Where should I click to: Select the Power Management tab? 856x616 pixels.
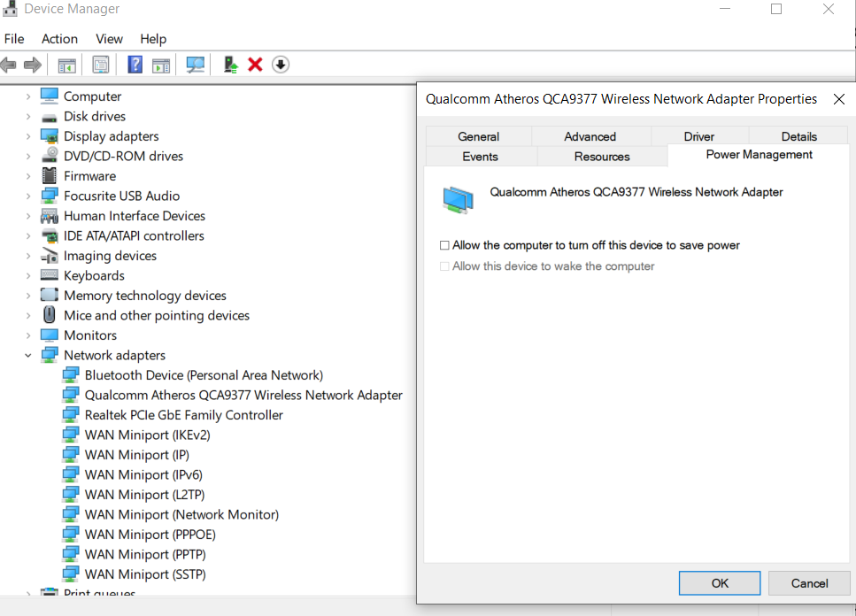pyautogui.click(x=759, y=155)
